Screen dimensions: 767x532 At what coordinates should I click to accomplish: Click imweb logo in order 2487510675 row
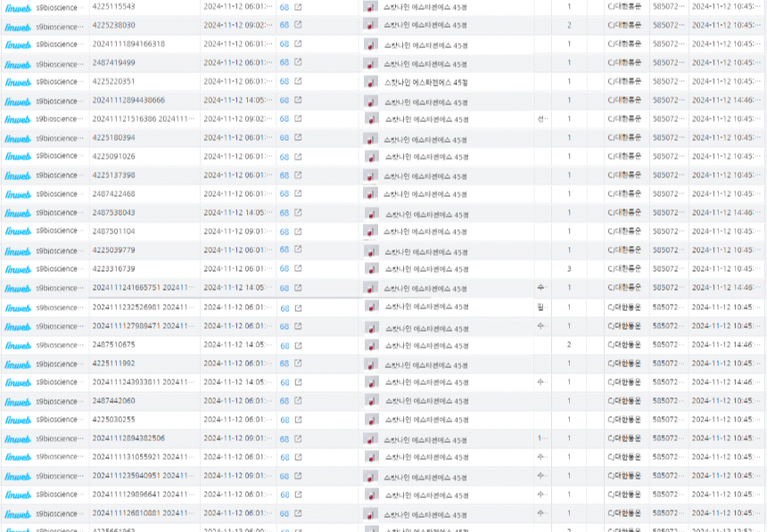pos(18,346)
